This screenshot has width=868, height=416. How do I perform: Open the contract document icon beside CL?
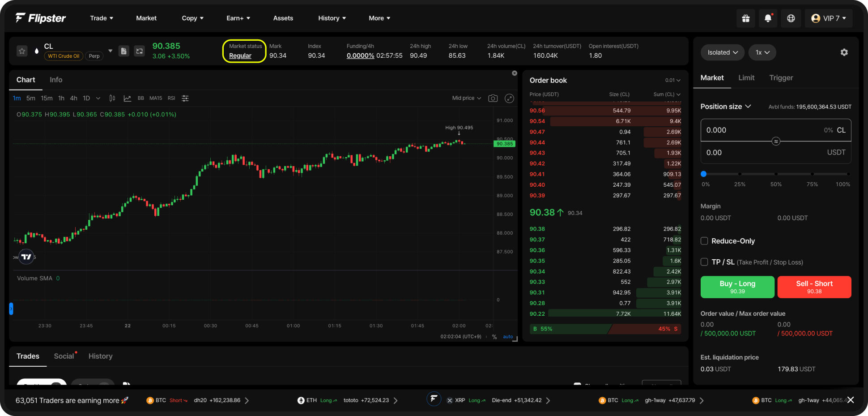click(123, 51)
